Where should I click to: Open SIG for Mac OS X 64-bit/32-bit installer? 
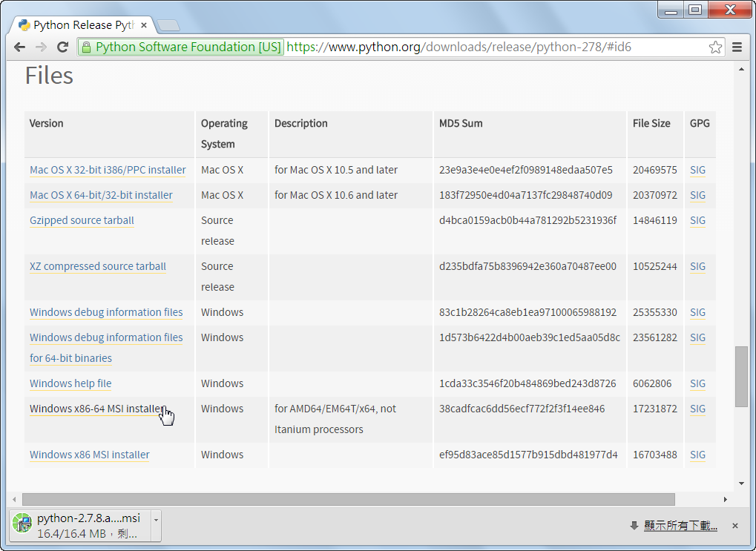(697, 195)
